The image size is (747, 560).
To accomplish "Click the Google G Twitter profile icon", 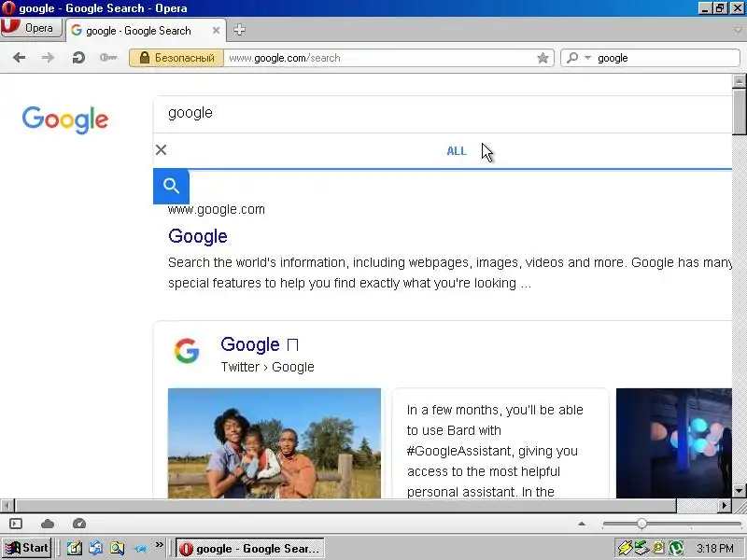I will (x=187, y=351).
